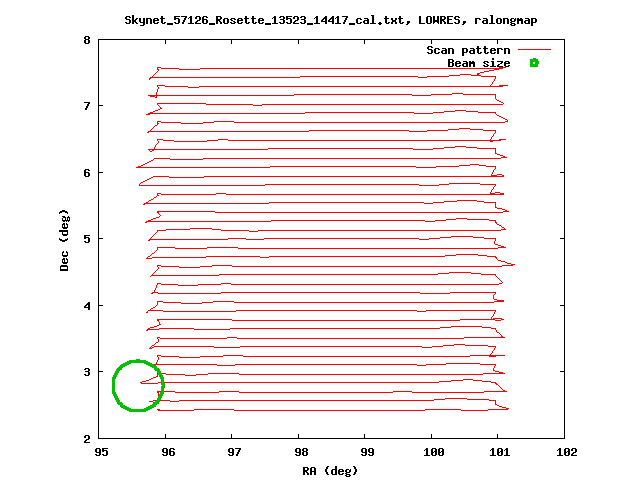The image size is (640, 480).
Task: Click x-axis tick label 97
Action: pos(234,452)
